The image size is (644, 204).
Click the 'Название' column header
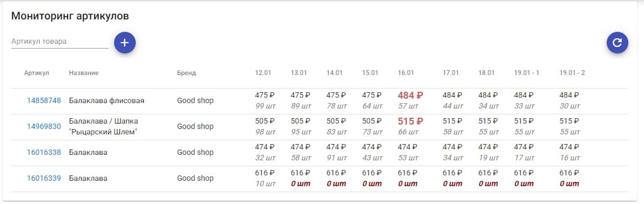pos(84,73)
